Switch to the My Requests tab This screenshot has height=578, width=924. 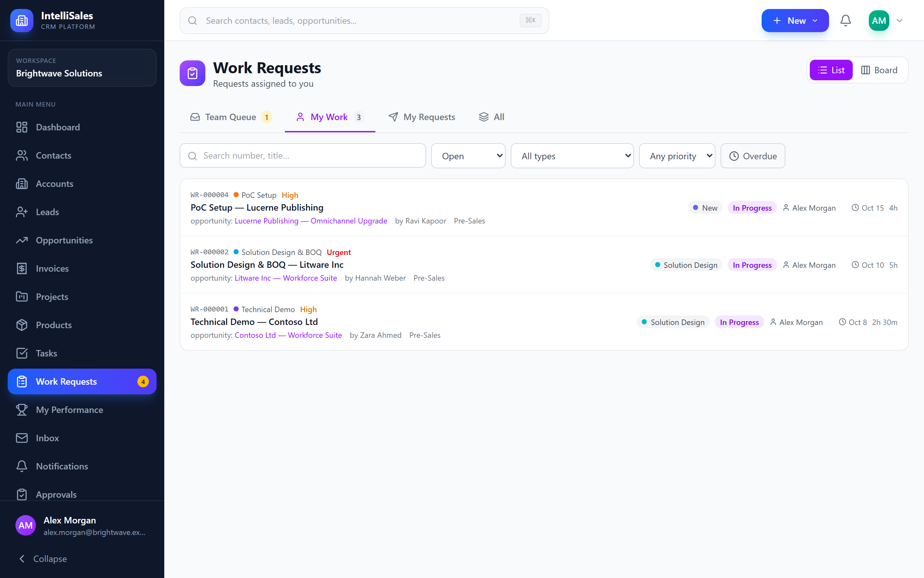[422, 117]
